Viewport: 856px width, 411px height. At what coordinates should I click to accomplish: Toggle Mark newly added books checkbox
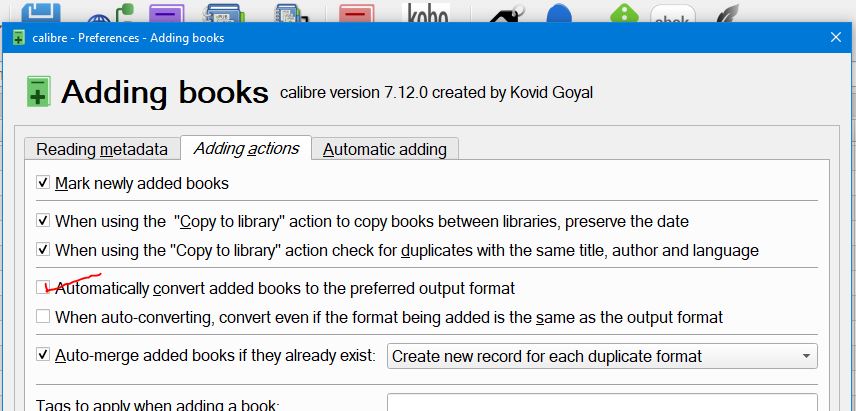coord(43,183)
